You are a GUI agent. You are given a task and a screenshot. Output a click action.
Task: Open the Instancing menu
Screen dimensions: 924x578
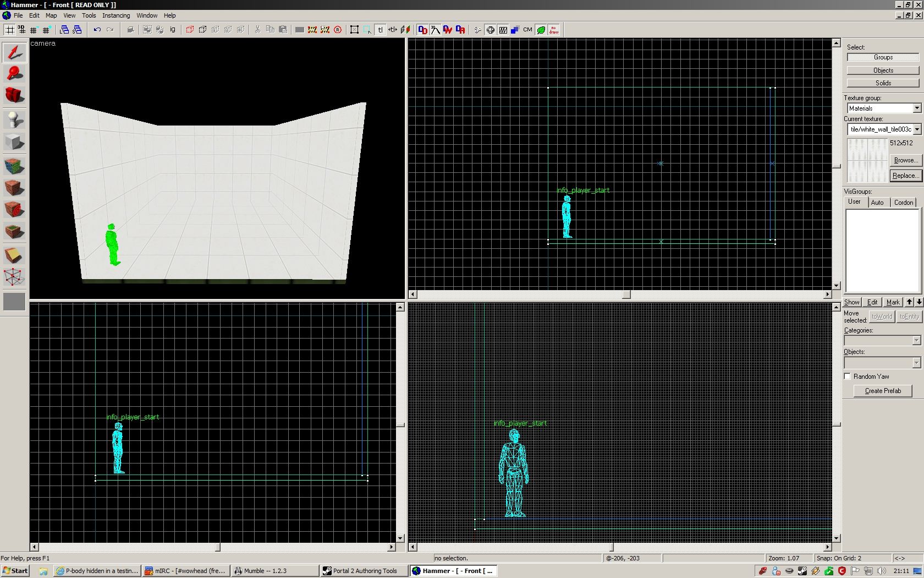[x=116, y=15]
